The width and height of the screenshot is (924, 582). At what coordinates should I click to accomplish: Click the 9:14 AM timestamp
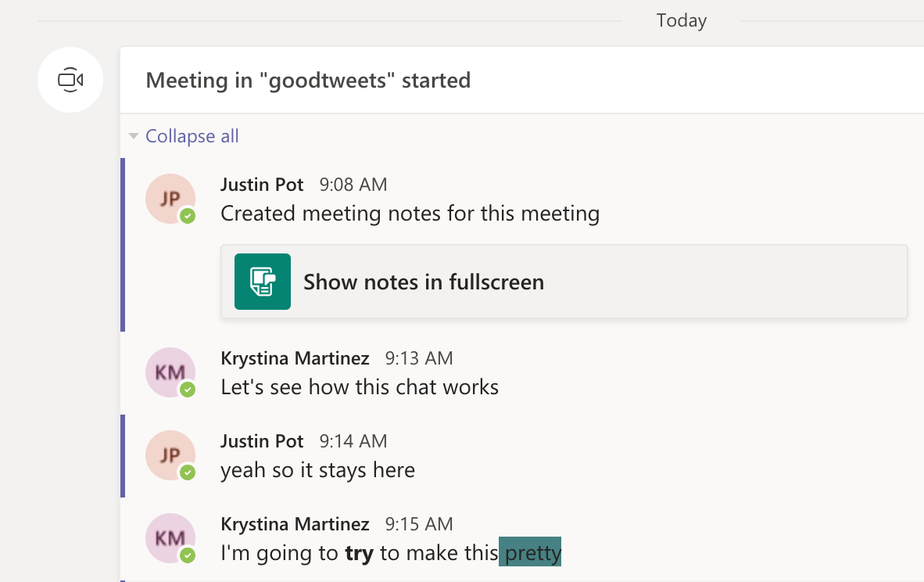(353, 441)
